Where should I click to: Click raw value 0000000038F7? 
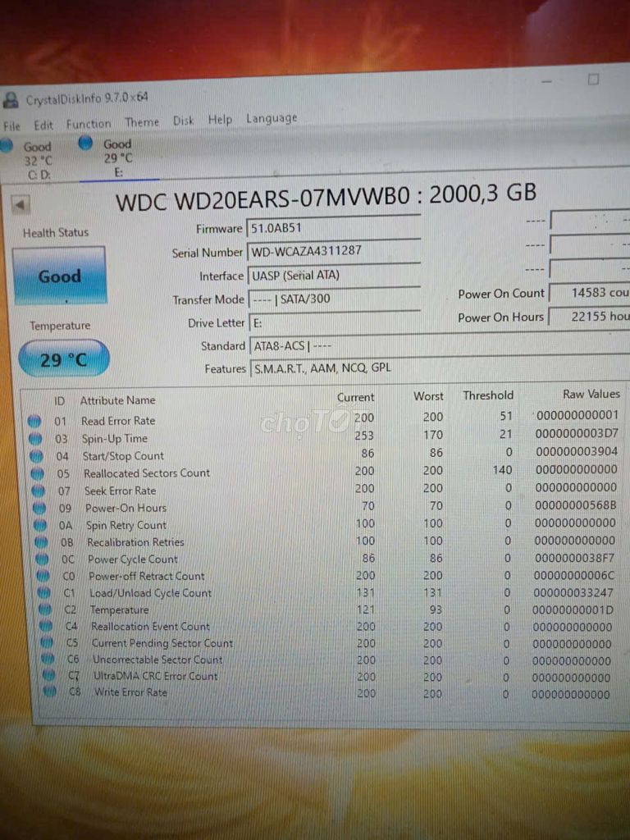(574, 558)
